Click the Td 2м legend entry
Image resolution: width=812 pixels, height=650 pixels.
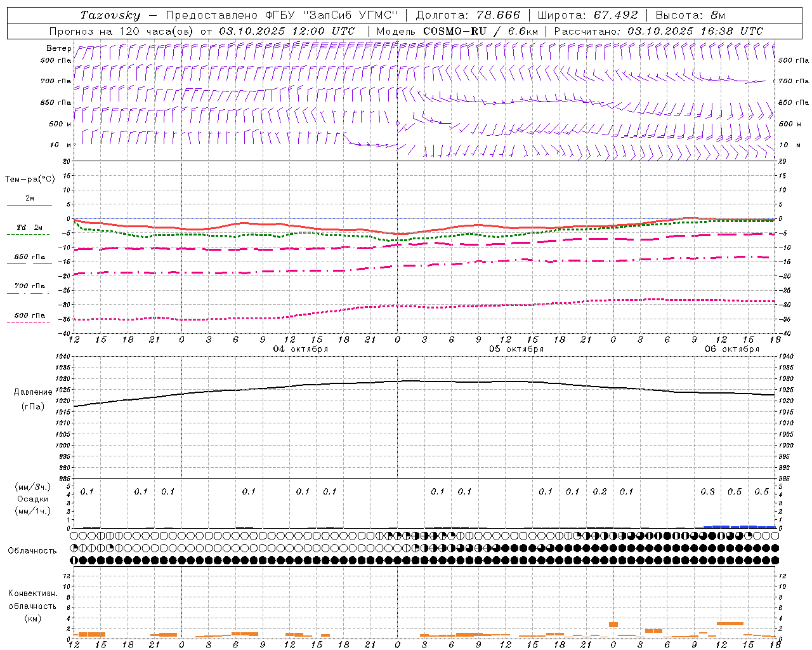tap(30, 227)
